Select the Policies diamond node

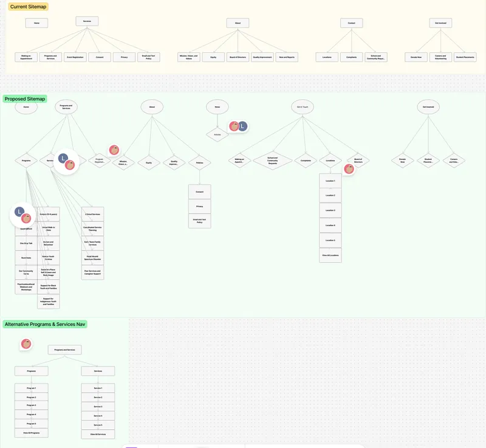click(x=200, y=163)
